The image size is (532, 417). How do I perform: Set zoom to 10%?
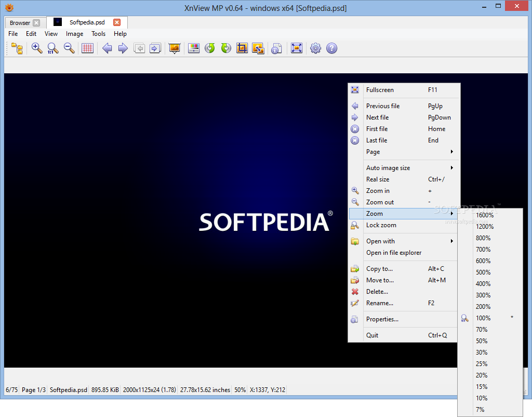click(490, 398)
